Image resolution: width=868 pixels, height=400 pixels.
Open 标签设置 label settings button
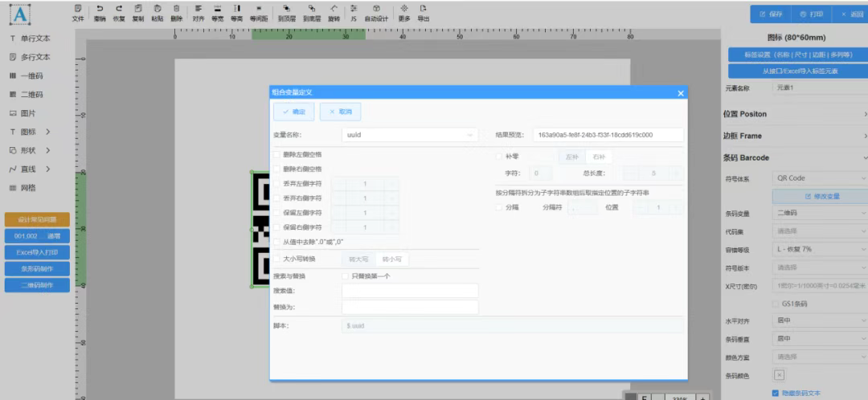(x=798, y=55)
